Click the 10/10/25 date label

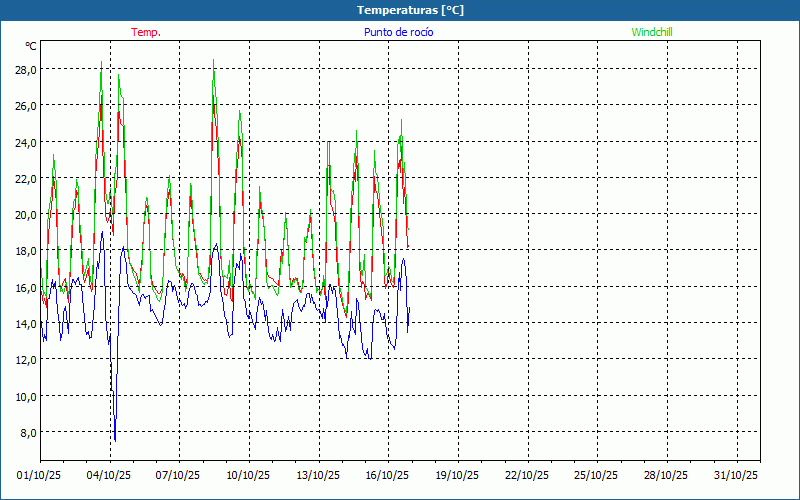pos(248,475)
